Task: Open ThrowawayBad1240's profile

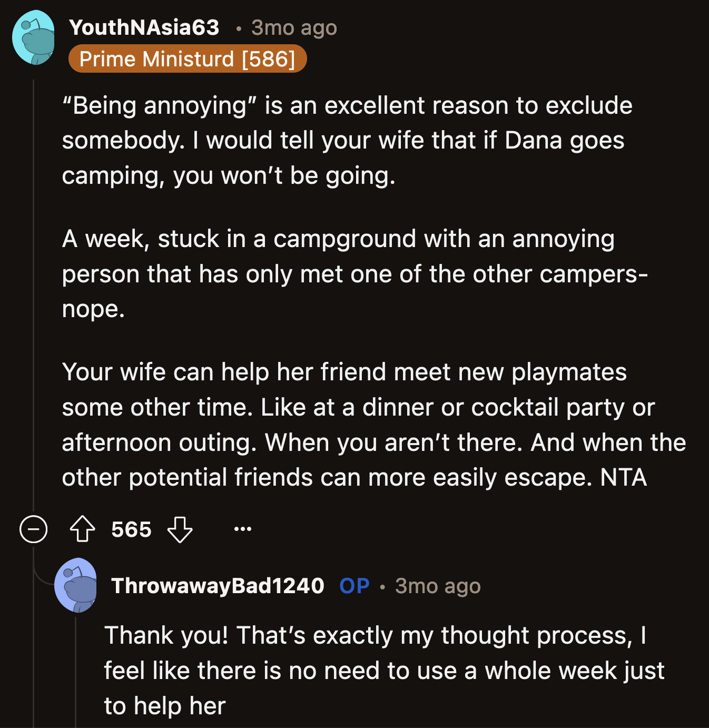Action: (x=218, y=586)
